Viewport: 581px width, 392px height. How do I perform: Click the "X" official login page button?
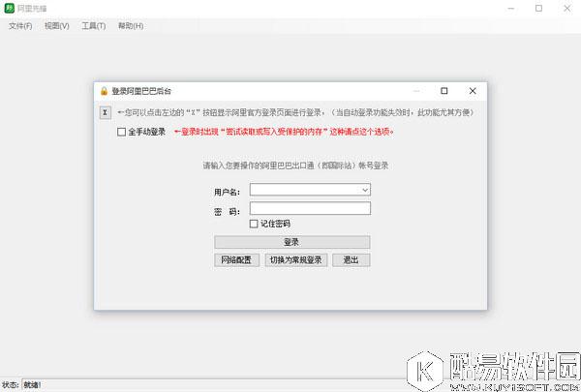pyautogui.click(x=106, y=112)
